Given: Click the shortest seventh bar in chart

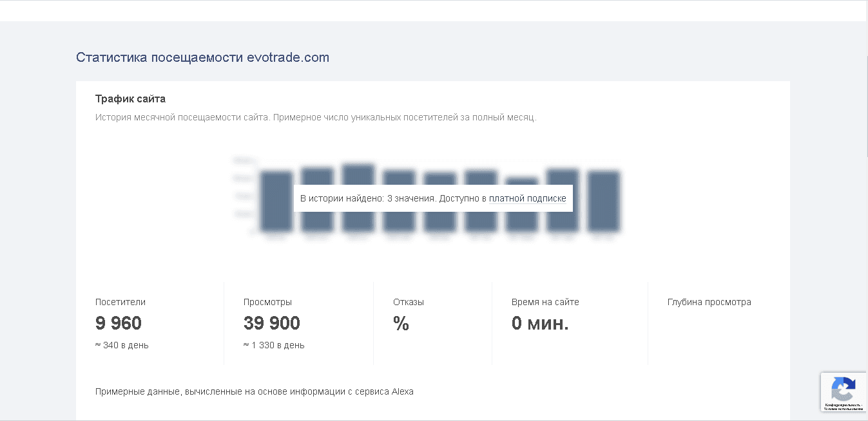Looking at the screenshot, I should 521,219.
